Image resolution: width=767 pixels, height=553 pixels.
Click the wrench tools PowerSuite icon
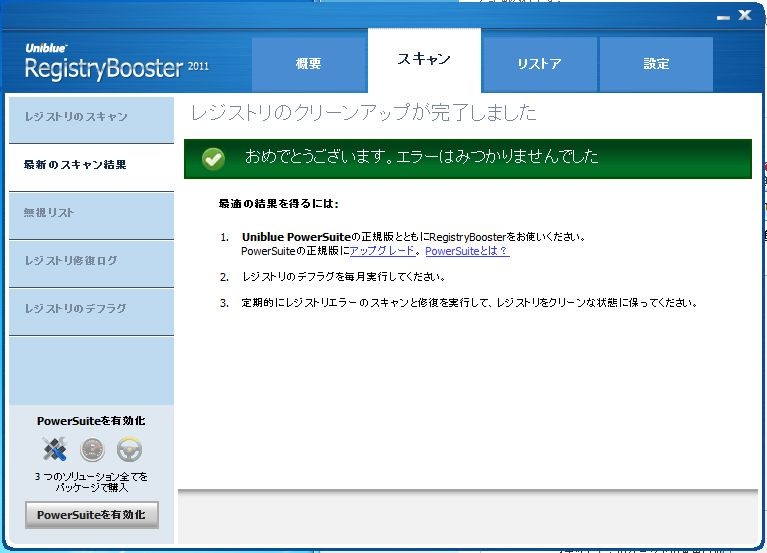(55, 449)
